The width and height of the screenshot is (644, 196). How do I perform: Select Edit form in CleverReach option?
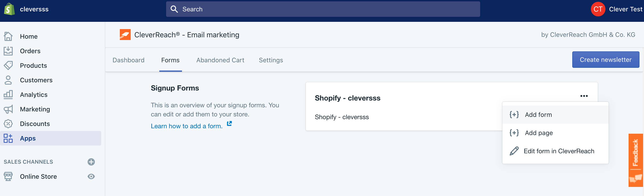pyautogui.click(x=559, y=151)
